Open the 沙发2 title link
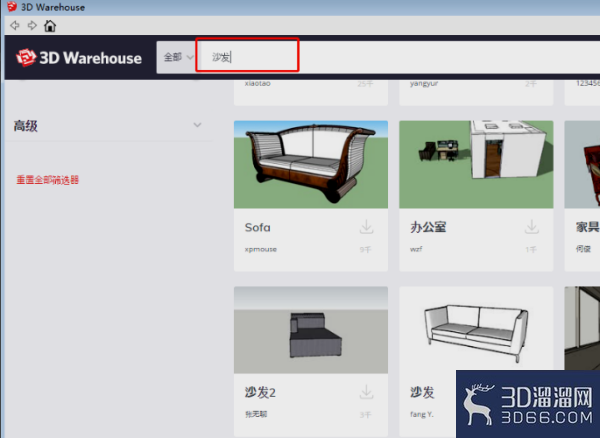This screenshot has width=600, height=438. pos(260,392)
